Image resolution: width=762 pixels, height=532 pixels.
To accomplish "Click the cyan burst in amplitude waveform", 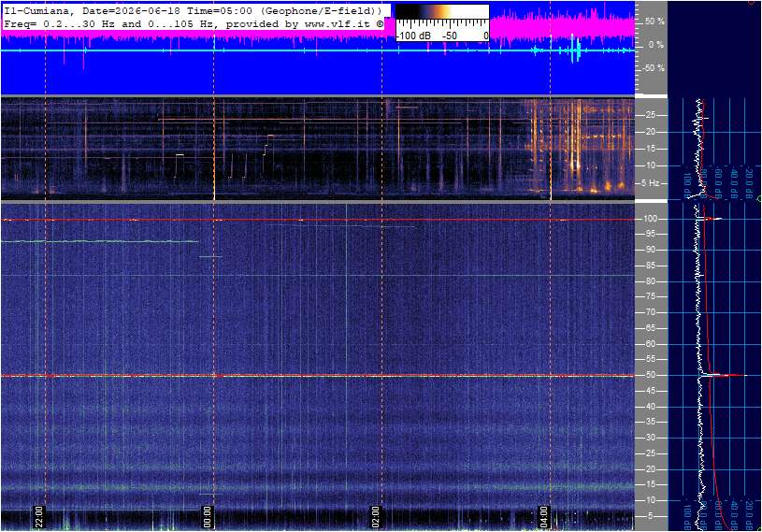I will [575, 49].
